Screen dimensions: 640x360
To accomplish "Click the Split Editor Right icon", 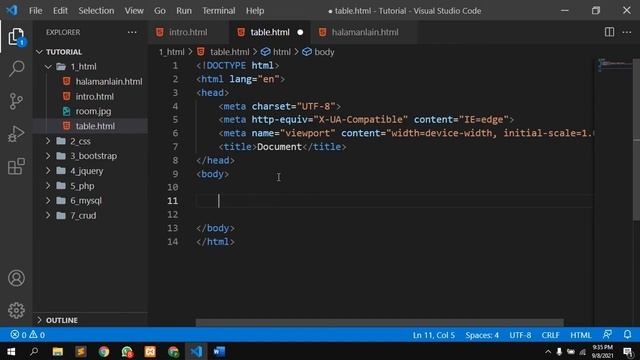I will point(609,32).
